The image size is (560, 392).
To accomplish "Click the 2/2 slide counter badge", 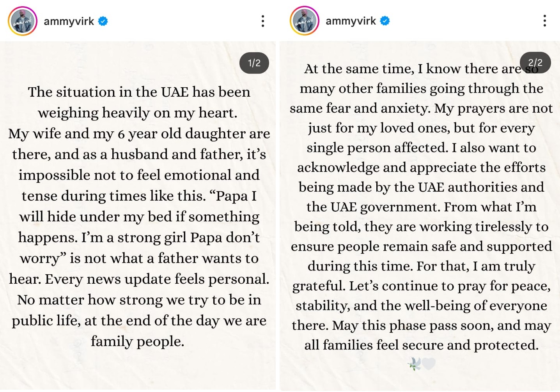I will [535, 63].
